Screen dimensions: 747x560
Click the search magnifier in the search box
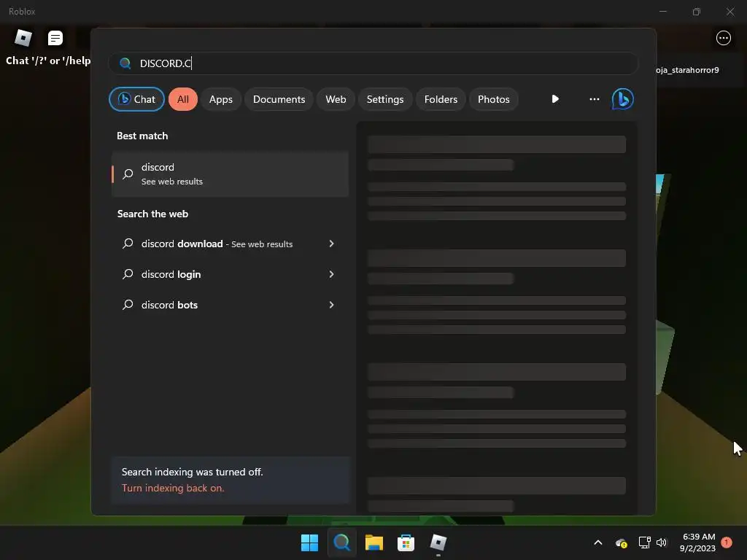pyautogui.click(x=125, y=63)
